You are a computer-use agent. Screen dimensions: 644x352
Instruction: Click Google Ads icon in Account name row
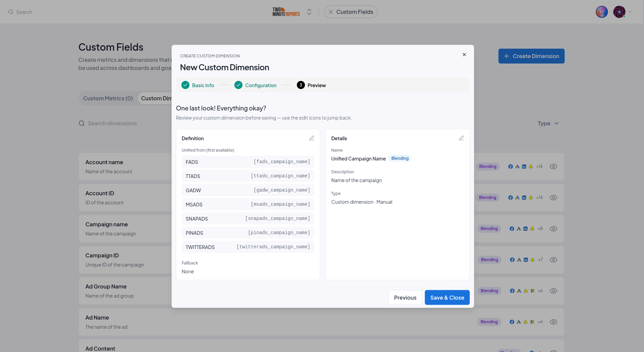pyautogui.click(x=517, y=167)
